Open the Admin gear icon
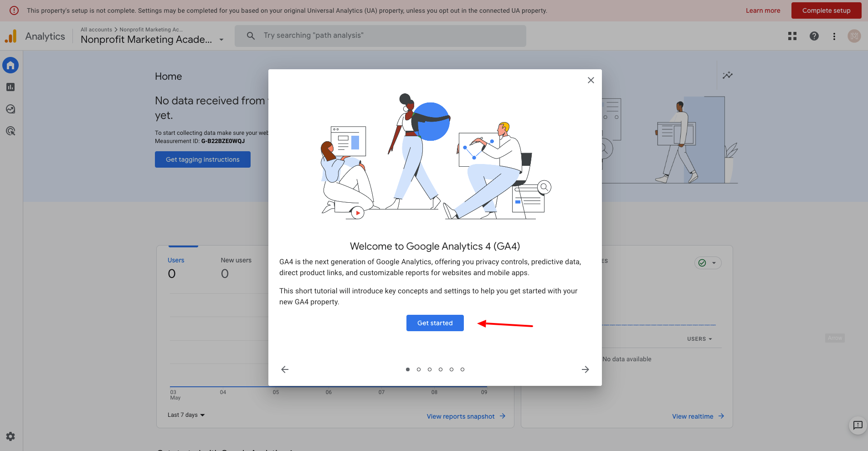The image size is (868, 451). pos(10,436)
